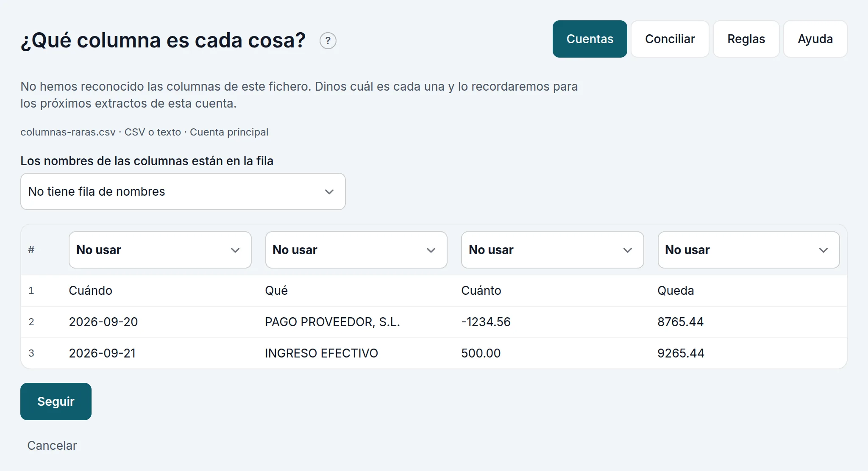Viewport: 868px width, 471px height.
Task: Click the INGRESO EFECTIVO cell
Action: pyautogui.click(x=321, y=353)
